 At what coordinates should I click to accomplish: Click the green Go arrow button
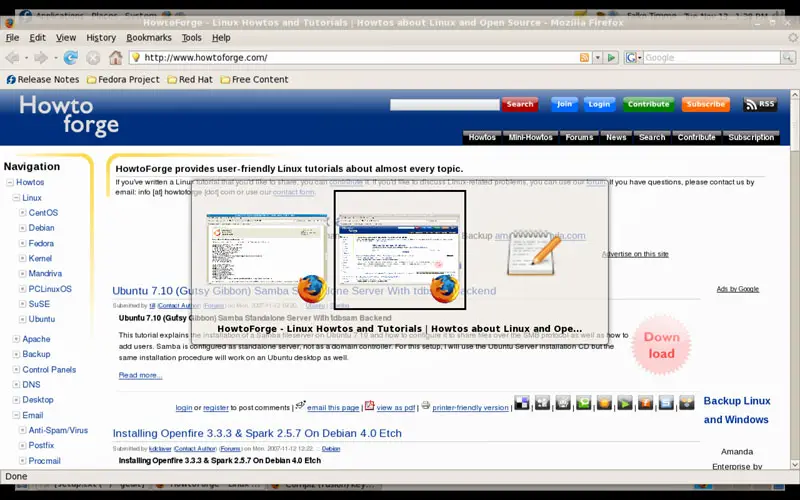[x=611, y=58]
